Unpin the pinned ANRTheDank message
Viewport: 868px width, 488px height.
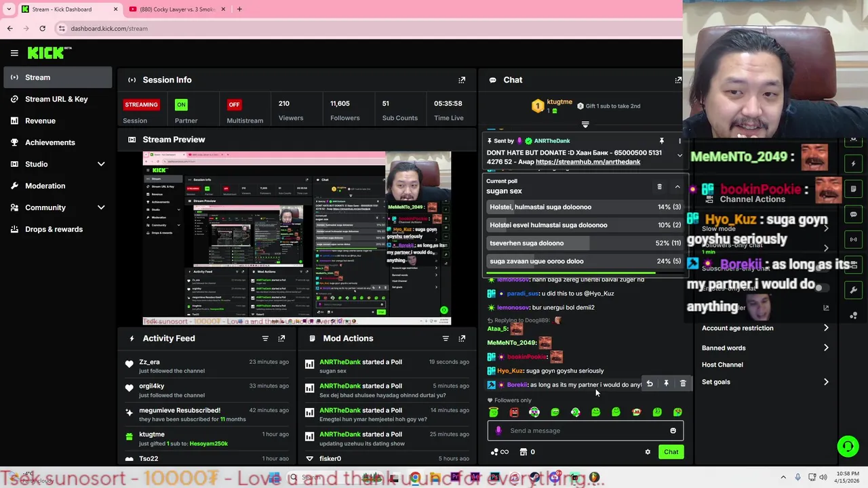coord(661,141)
